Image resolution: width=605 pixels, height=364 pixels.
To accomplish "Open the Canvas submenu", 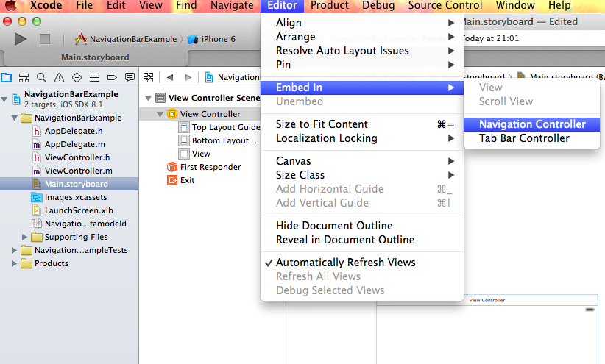I will tap(362, 161).
